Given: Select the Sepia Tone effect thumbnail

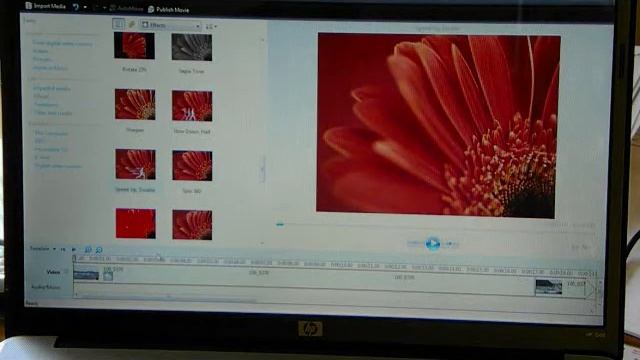Looking at the screenshot, I should pyautogui.click(x=191, y=47).
